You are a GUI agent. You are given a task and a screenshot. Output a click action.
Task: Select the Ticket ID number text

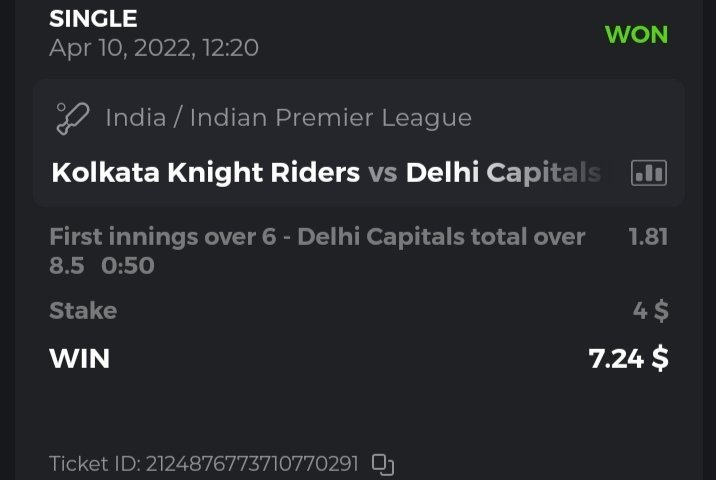tap(252, 464)
